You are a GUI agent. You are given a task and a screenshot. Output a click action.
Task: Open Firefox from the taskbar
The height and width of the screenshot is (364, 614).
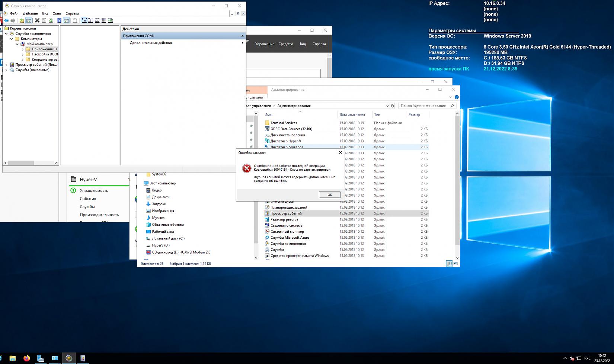click(x=26, y=358)
